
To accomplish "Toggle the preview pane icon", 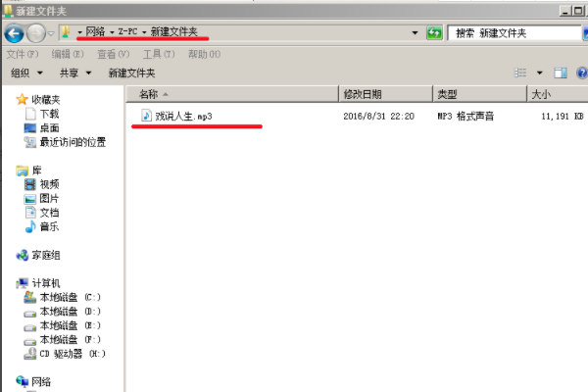I will coord(561,73).
